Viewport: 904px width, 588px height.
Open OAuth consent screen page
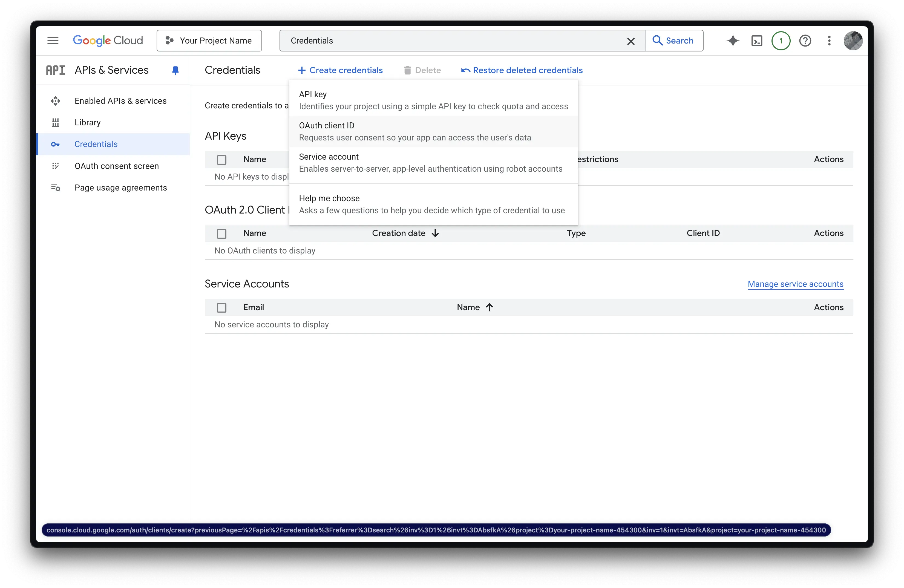tap(113, 166)
